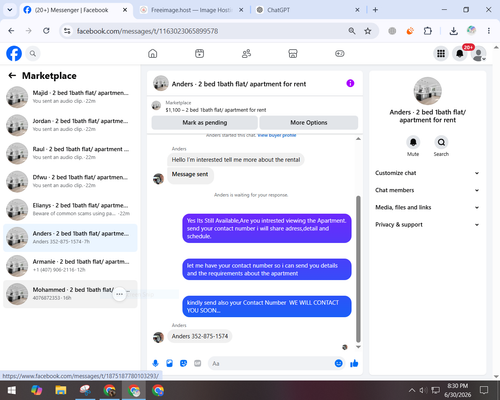This screenshot has width=500, height=400.
Task: Expand Media, files and links section
Action: (427, 207)
